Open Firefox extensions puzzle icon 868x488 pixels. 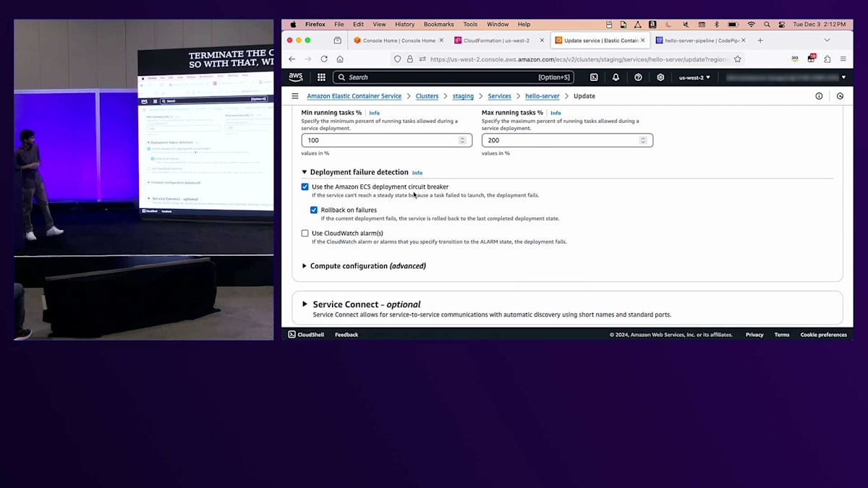pyautogui.click(x=827, y=59)
